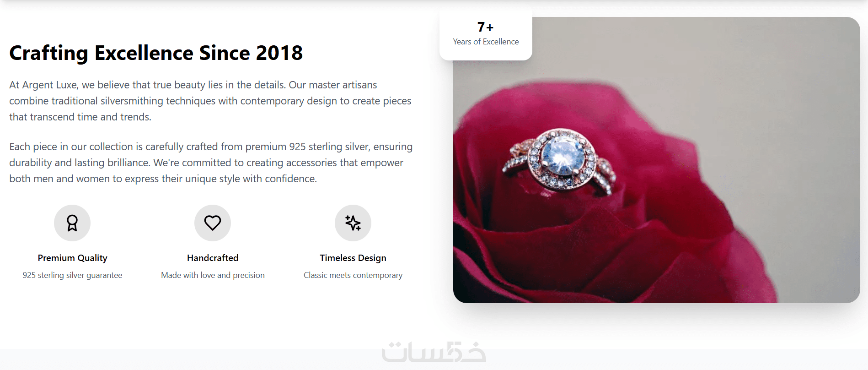Image resolution: width=868 pixels, height=370 pixels.
Task: Click the Arabic watermark logo at bottom
Action: pyautogui.click(x=434, y=352)
